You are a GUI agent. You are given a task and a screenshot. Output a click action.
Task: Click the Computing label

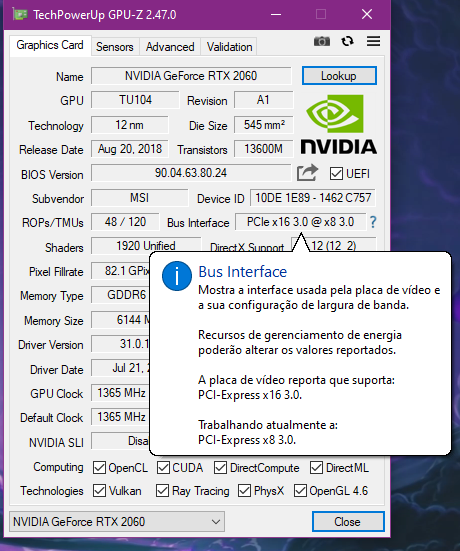coord(58,467)
